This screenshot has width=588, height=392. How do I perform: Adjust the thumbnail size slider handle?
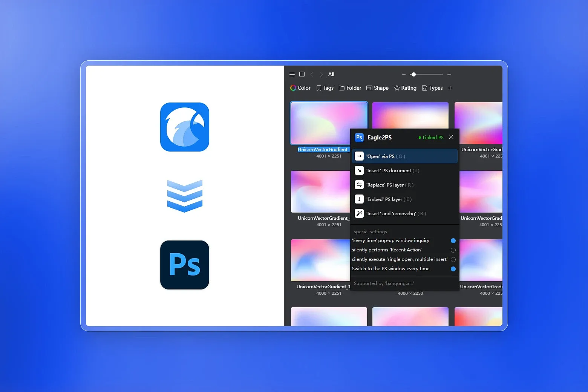point(413,75)
